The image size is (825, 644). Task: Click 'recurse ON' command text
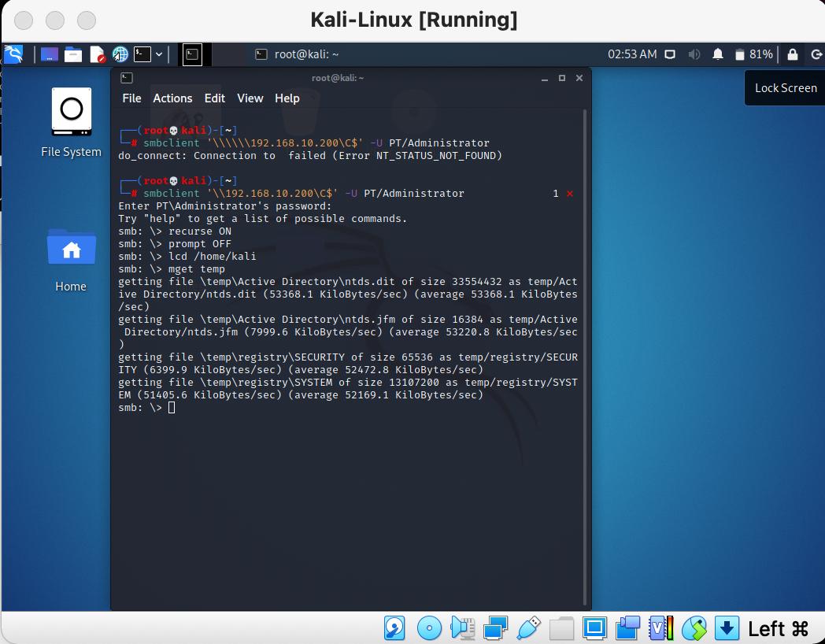[x=200, y=231]
